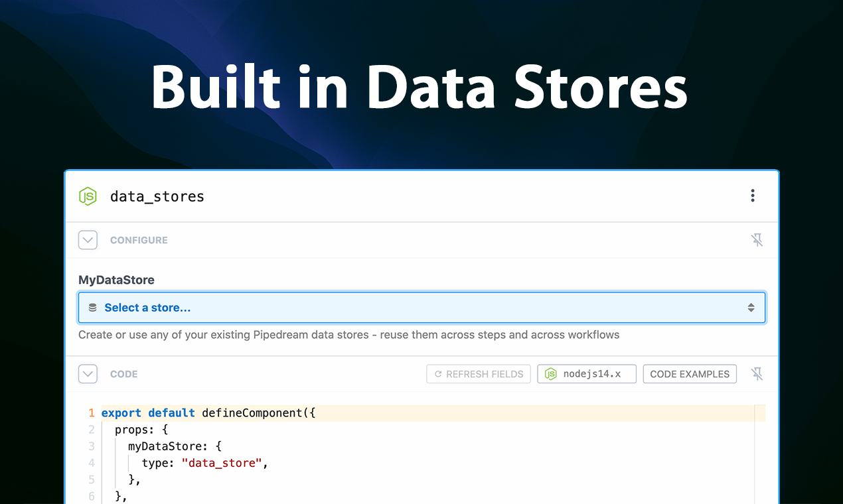Image resolution: width=843 pixels, height=504 pixels.
Task: Open the three-dot step options menu
Action: click(x=752, y=196)
